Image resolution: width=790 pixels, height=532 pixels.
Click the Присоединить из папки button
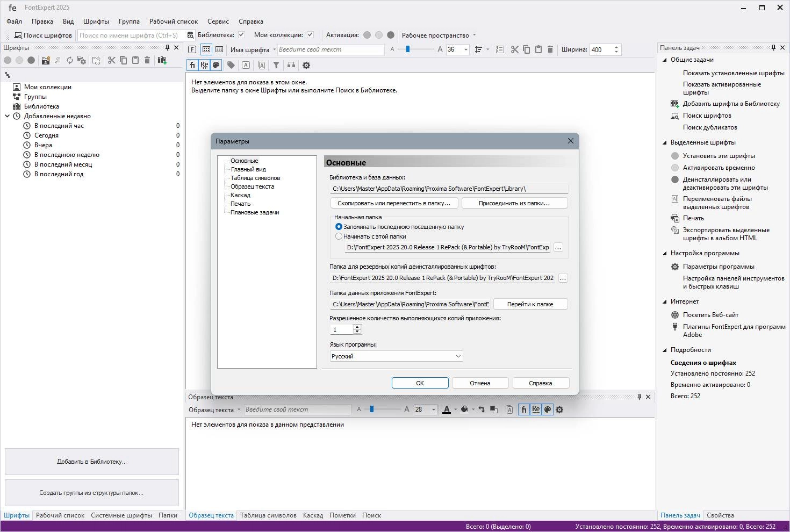[514, 203]
